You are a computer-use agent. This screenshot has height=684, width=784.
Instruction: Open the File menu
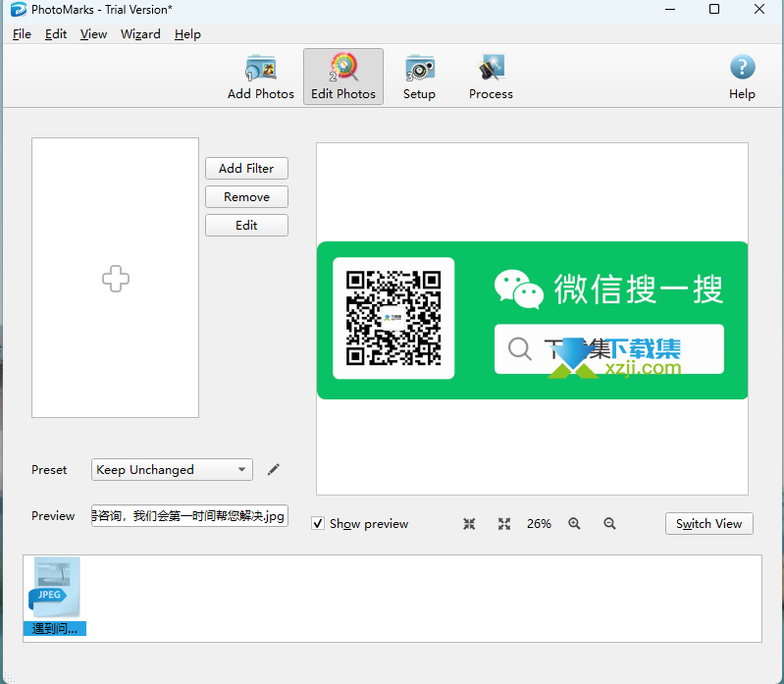coord(22,34)
